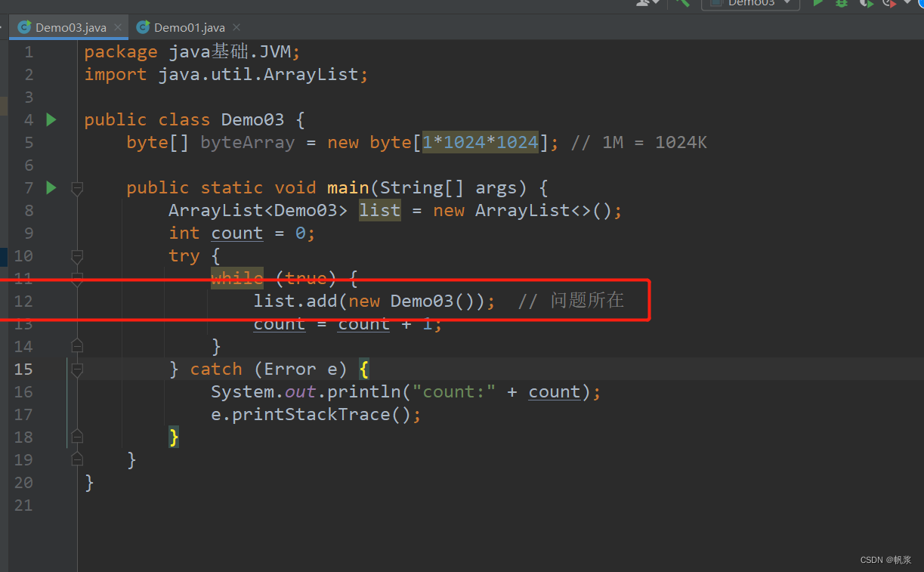Toggle fold end marker at line 18
This screenshot has height=572, width=924.
(76, 437)
